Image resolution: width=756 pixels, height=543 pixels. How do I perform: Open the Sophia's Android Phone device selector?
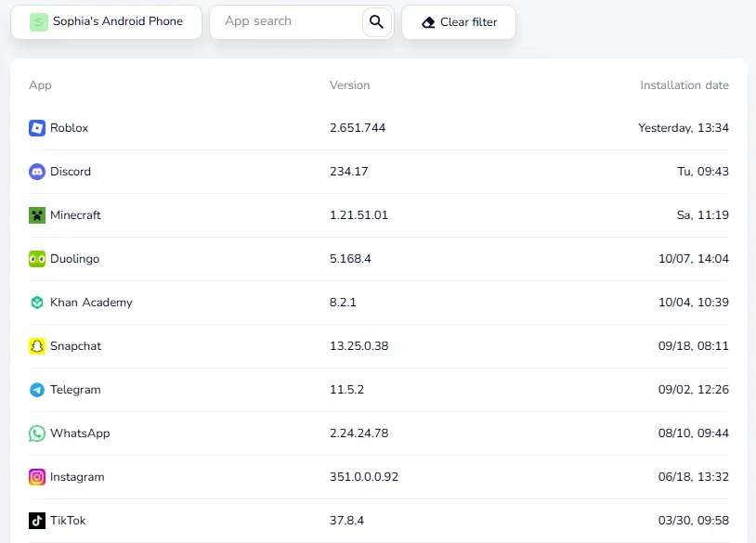[x=106, y=21]
